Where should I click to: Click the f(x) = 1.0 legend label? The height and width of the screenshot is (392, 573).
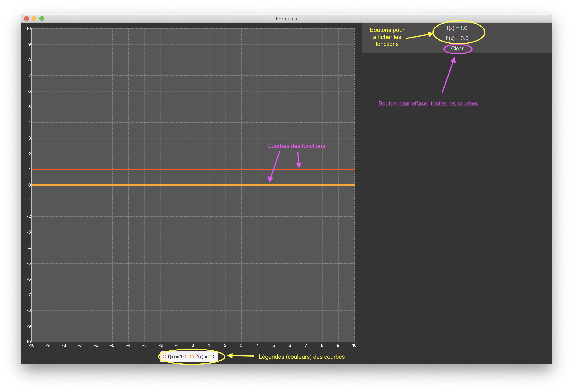click(x=177, y=357)
